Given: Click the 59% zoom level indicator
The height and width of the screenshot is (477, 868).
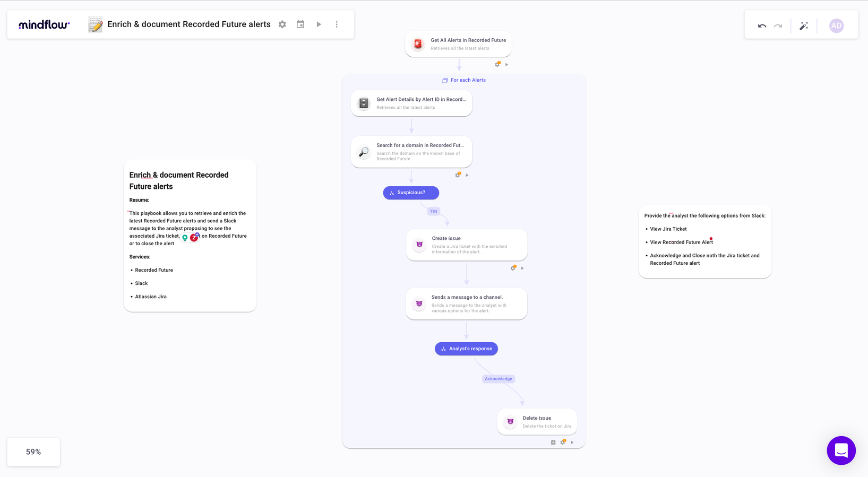Looking at the screenshot, I should click(x=33, y=452).
